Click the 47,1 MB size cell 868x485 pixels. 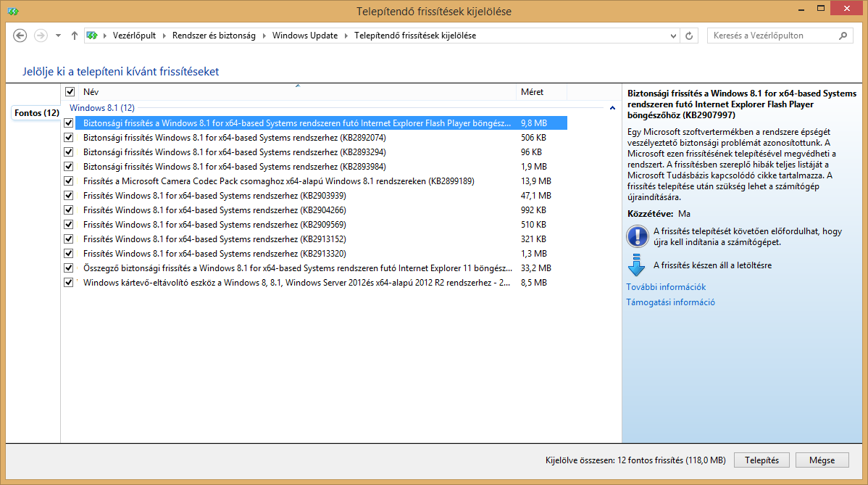click(x=536, y=196)
